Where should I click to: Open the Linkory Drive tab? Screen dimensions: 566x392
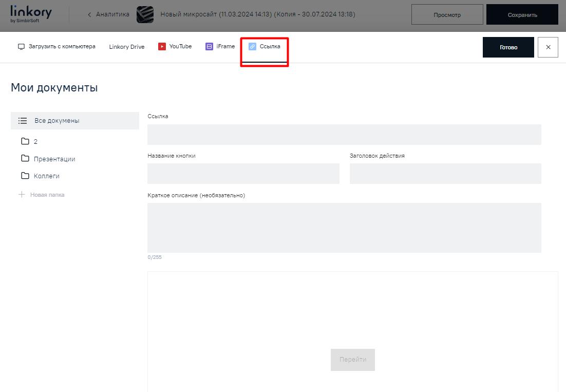pos(126,47)
